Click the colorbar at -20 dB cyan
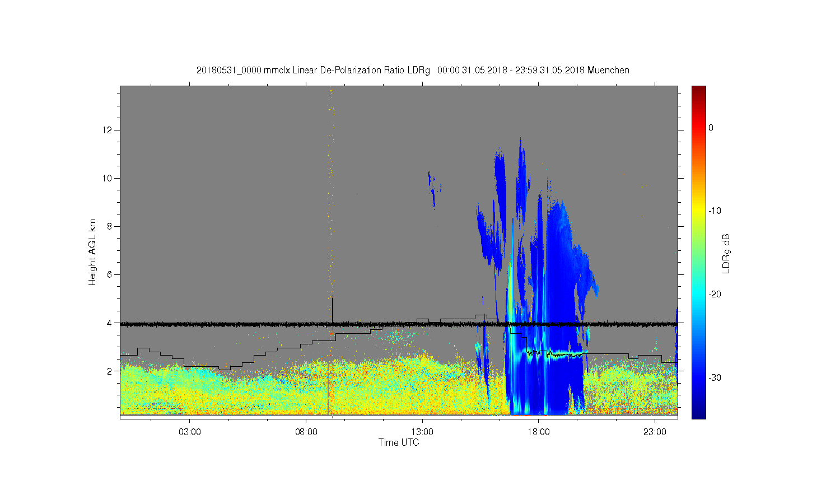The width and height of the screenshot is (840, 504). [x=698, y=295]
